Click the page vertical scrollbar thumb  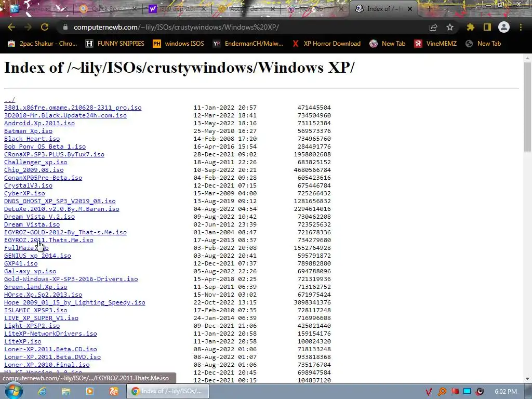tap(527, 107)
